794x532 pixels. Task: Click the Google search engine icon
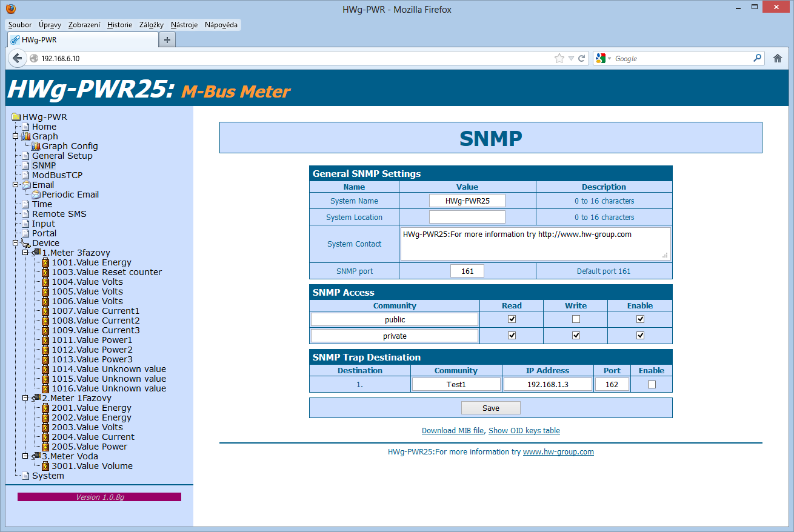601,58
